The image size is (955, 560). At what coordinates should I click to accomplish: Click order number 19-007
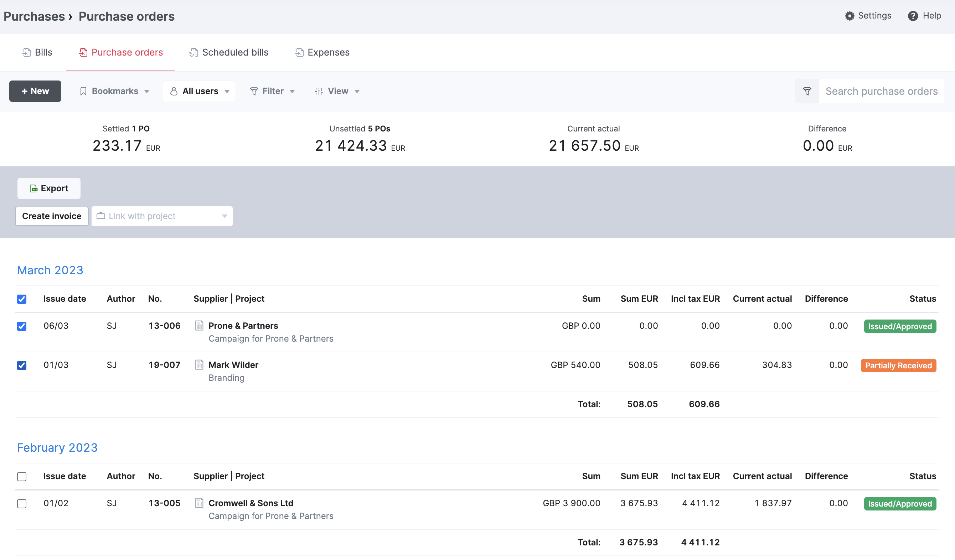pos(165,364)
